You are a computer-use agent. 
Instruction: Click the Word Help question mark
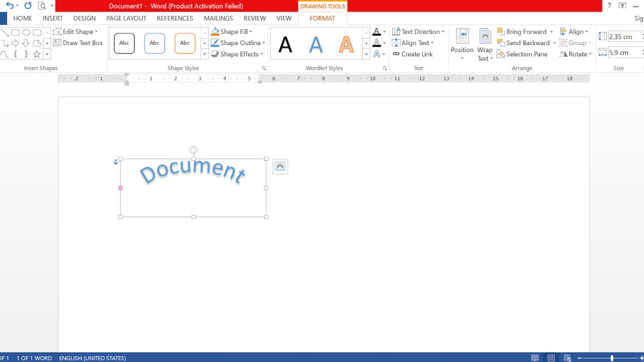(609, 6)
